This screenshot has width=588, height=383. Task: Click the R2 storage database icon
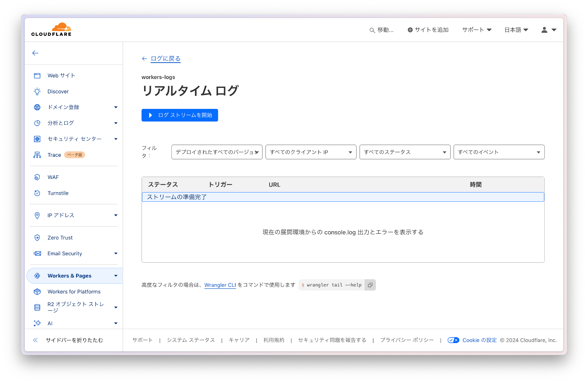[37, 307]
